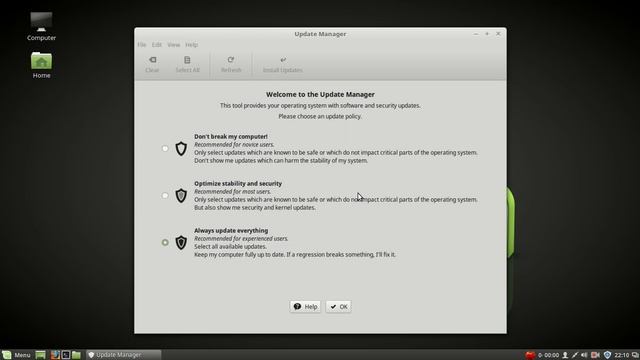Click Recommended for novice users text
The image size is (640, 360).
234,144
